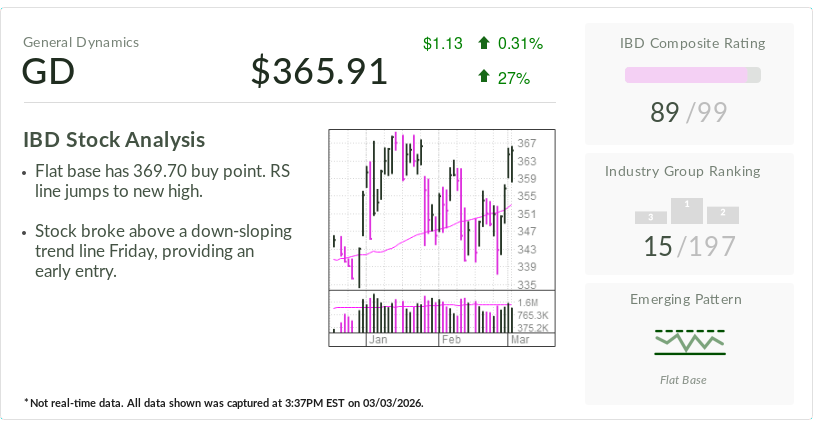This screenshot has height=430, width=816.
Task: Click the GD ticker symbol
Action: click(x=48, y=71)
